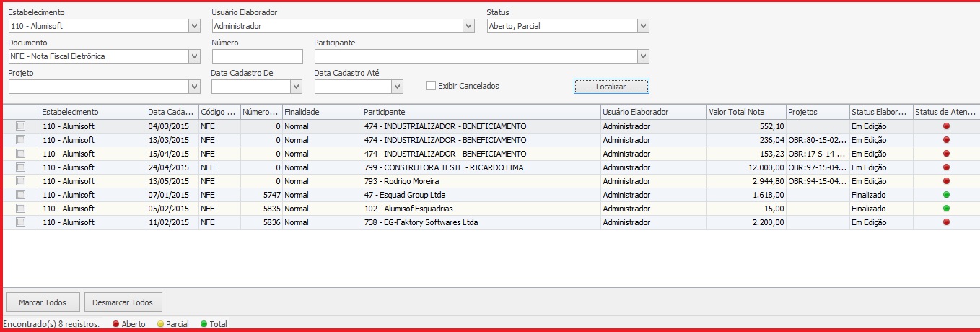
Task: Click the Localizar button
Action: (611, 87)
